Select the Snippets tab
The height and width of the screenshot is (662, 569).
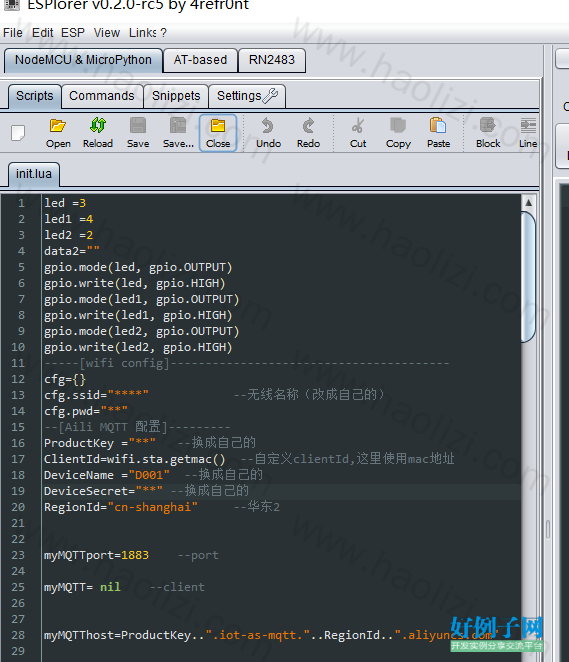tap(176, 96)
